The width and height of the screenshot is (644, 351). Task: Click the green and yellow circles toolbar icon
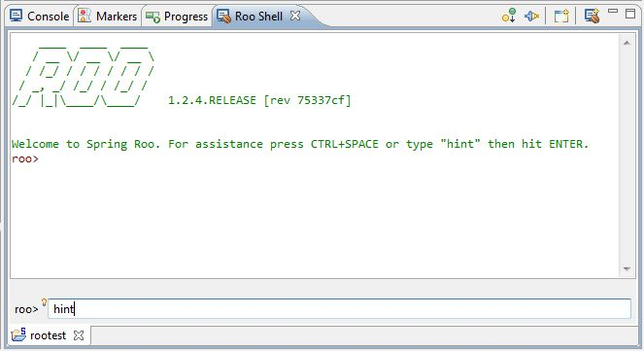tap(509, 16)
